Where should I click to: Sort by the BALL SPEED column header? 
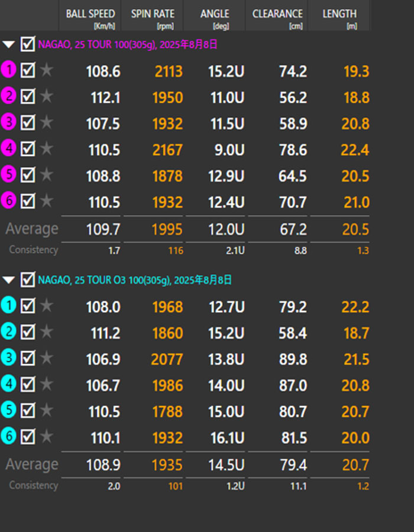pyautogui.click(x=90, y=15)
